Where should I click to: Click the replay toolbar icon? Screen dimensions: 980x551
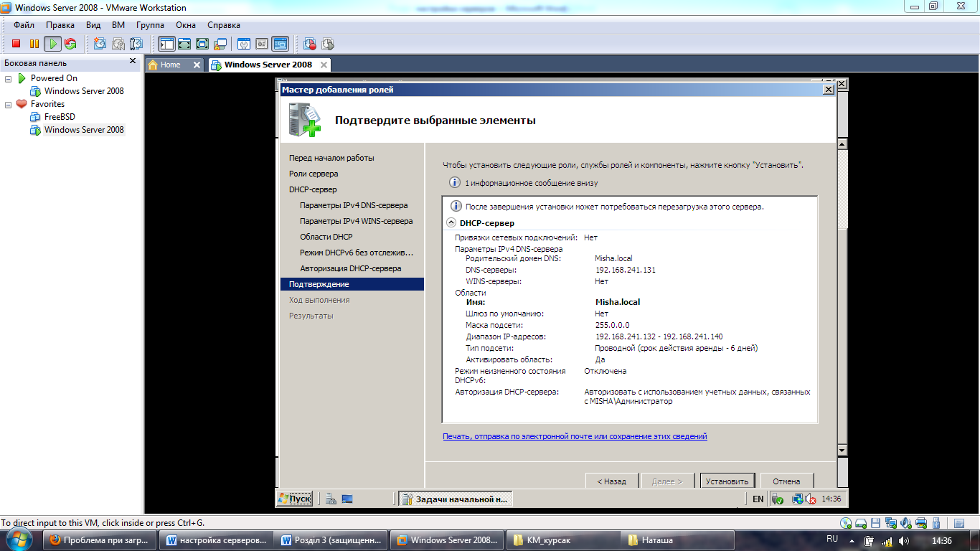(x=328, y=44)
